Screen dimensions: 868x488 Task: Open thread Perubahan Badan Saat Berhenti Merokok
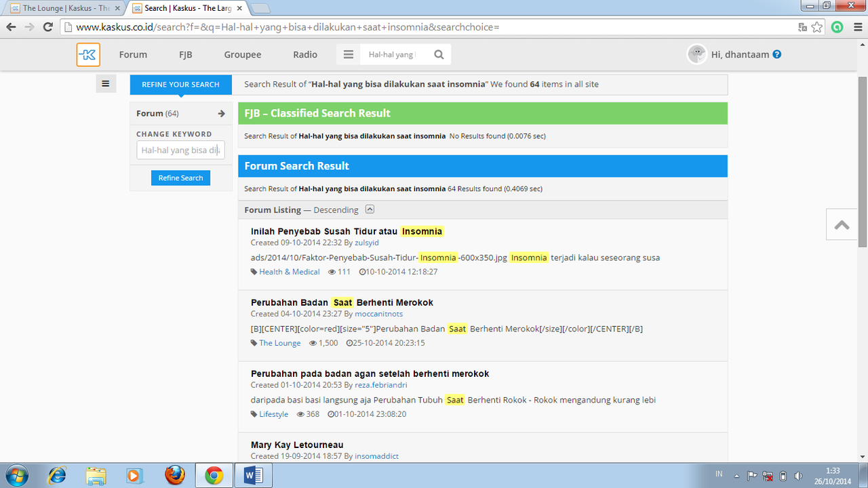(342, 303)
